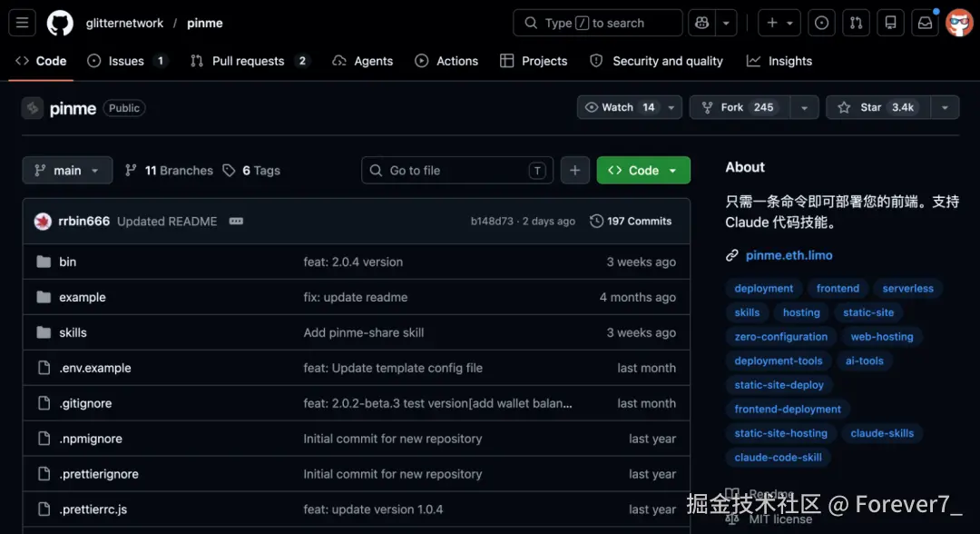Select the static-site topic tag

click(x=868, y=312)
